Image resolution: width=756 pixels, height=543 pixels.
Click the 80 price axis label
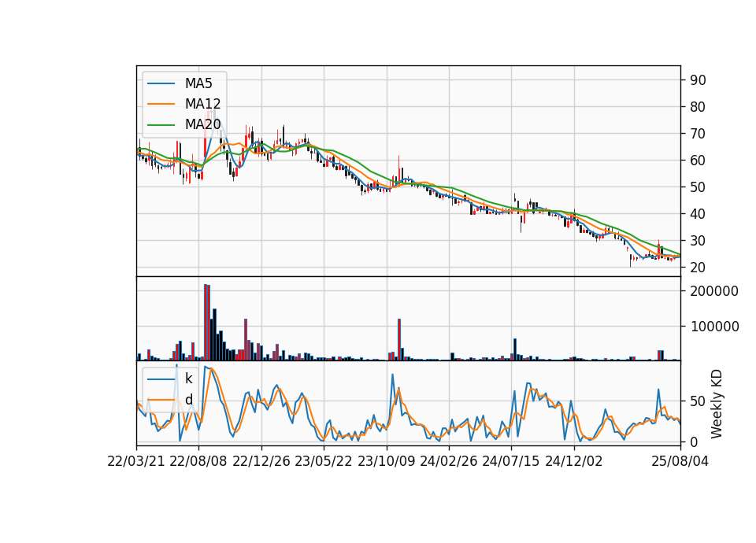(x=698, y=107)
